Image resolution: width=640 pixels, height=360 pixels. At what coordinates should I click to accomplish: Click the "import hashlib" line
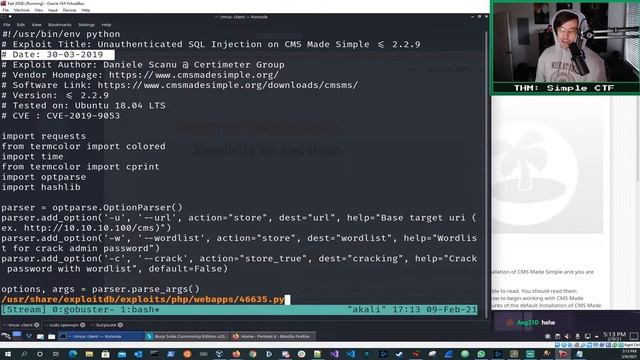[x=41, y=187]
